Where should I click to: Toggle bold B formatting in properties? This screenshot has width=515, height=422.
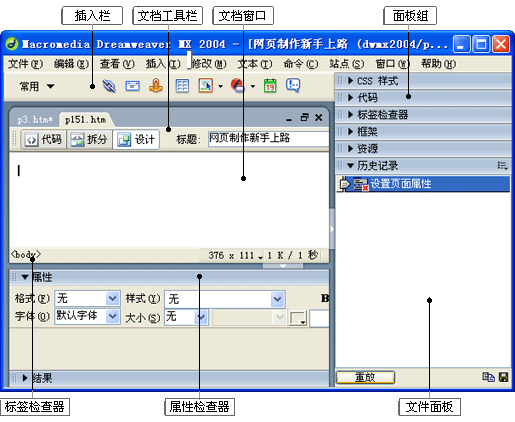coord(325,298)
